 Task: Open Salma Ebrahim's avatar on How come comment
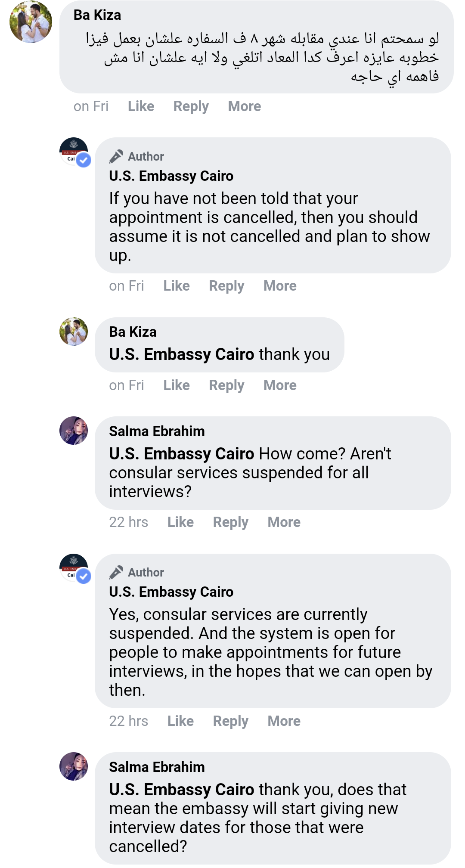tap(74, 431)
